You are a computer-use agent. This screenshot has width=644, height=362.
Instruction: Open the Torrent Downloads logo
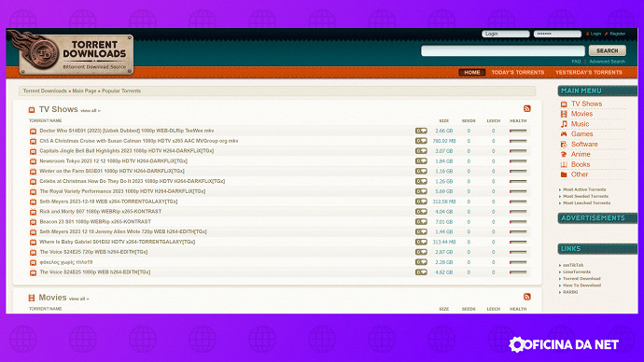(x=72, y=53)
